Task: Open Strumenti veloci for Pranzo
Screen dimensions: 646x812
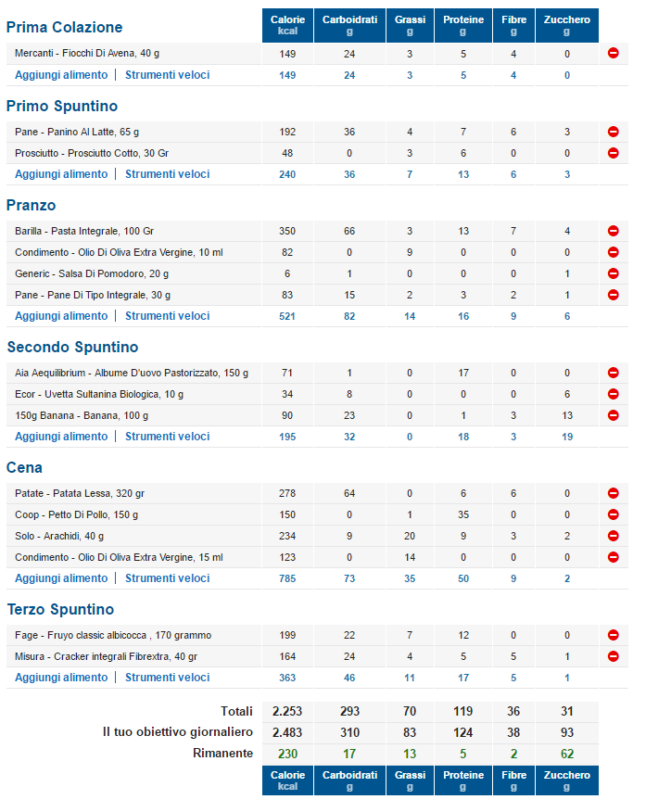Action: click(x=168, y=316)
